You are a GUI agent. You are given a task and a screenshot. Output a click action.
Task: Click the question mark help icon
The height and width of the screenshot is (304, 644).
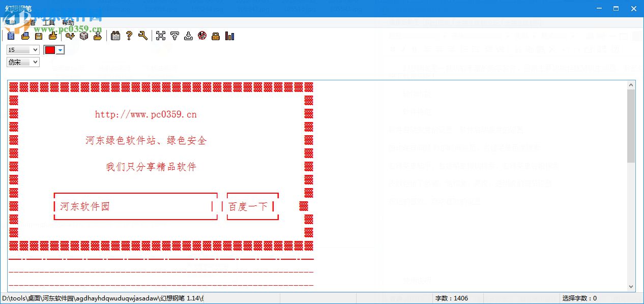coord(129,36)
